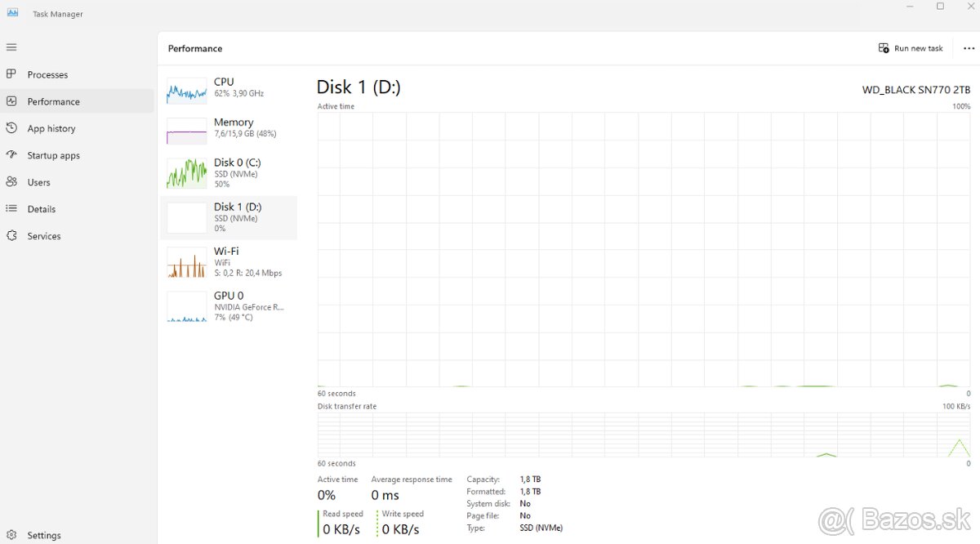Click the Type SSD (NVMe) value
The height and width of the screenshot is (544, 980).
pos(541,528)
